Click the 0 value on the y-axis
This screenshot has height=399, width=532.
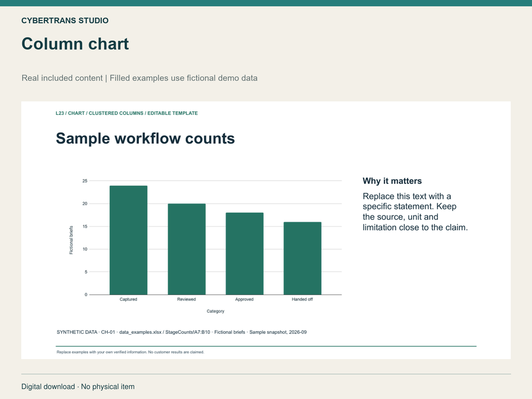pyautogui.click(x=86, y=295)
